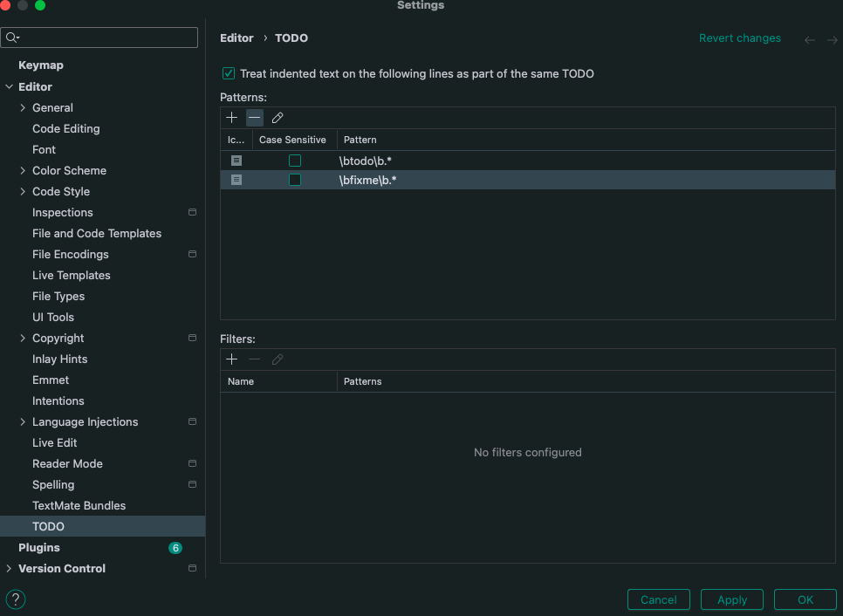Image resolution: width=843 pixels, height=616 pixels.
Task: Expand the Version Control section
Action: (x=9, y=568)
